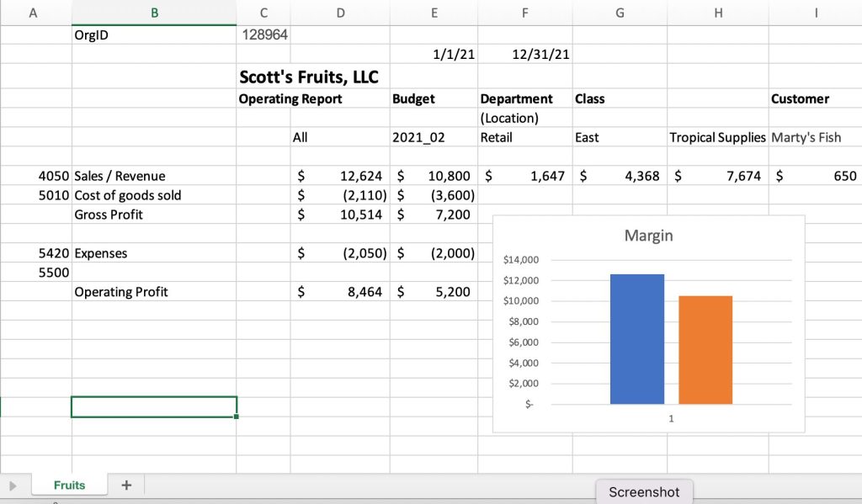The image size is (862, 504).
Task: Select column B header
Action: tap(154, 13)
